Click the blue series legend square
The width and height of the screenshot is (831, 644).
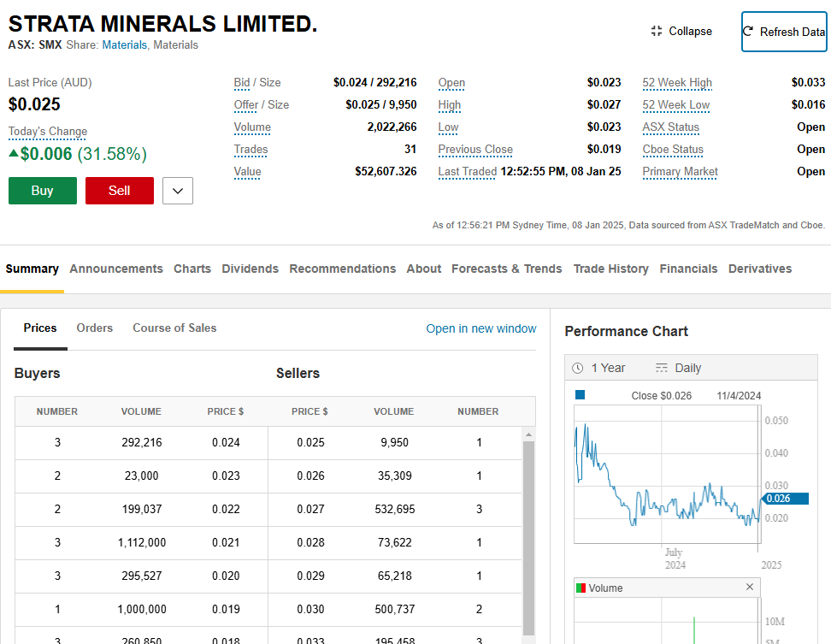point(581,395)
